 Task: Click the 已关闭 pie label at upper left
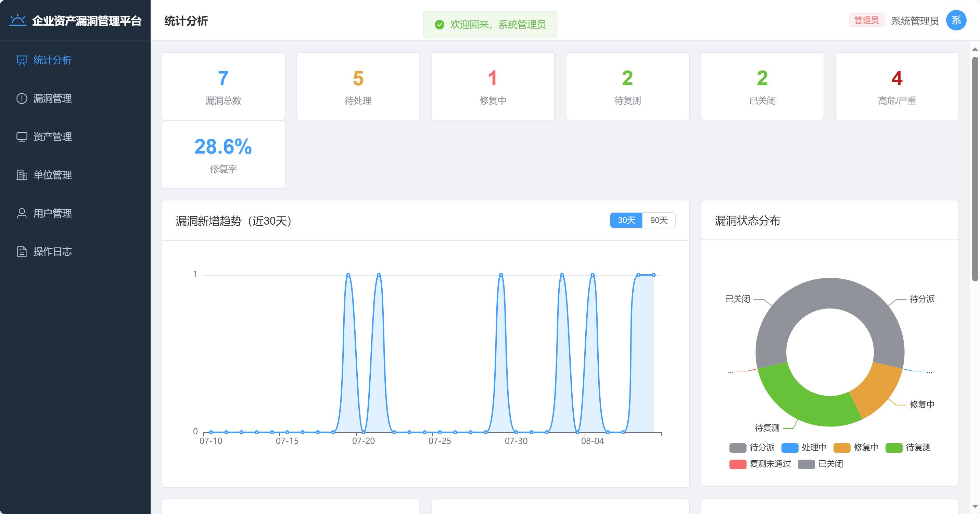pos(738,299)
